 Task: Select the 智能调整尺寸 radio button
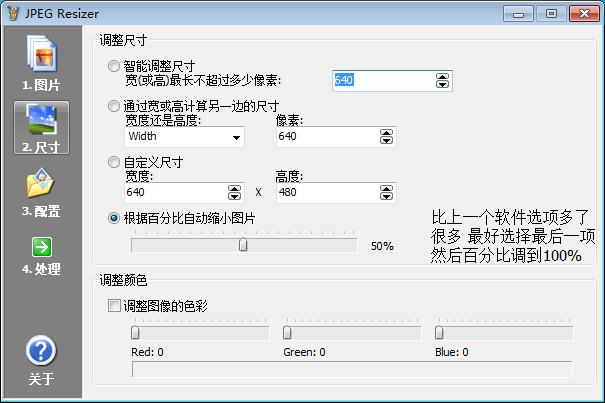click(x=114, y=66)
